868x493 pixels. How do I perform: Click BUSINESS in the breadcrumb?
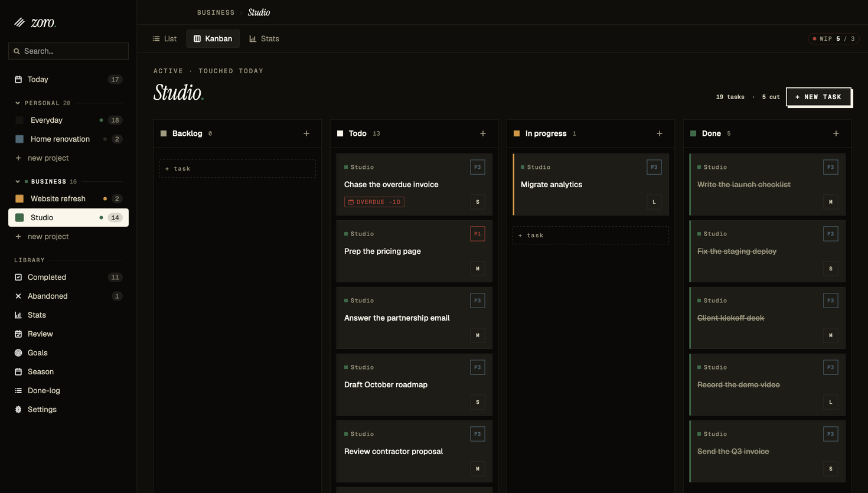(x=216, y=12)
